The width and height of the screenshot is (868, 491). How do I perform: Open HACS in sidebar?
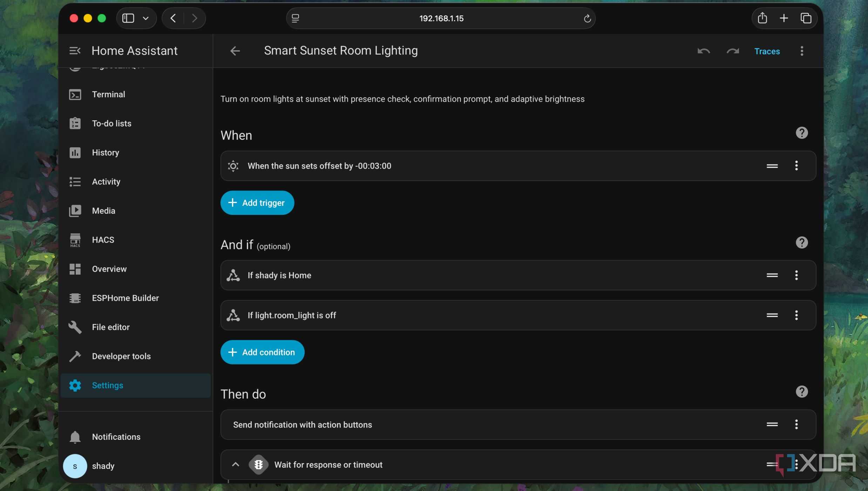point(135,240)
